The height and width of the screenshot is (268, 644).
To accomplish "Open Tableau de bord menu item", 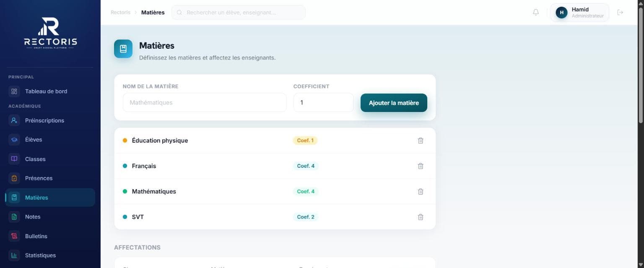I will pos(50,91).
